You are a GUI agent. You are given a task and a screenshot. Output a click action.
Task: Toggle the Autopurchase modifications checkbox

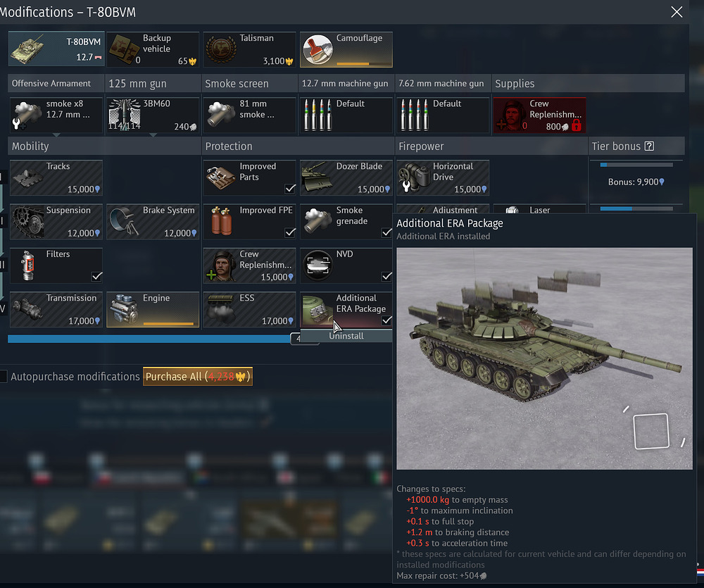(4, 377)
